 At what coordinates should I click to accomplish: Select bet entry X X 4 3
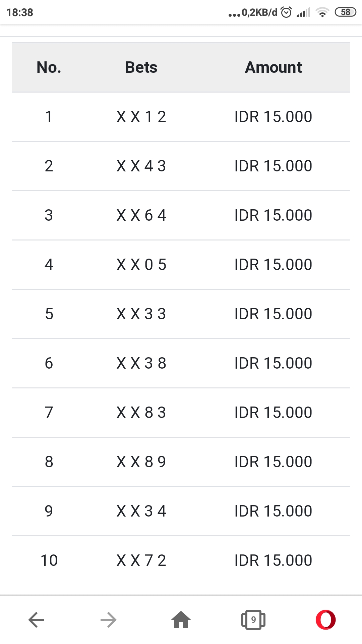pyautogui.click(x=141, y=166)
